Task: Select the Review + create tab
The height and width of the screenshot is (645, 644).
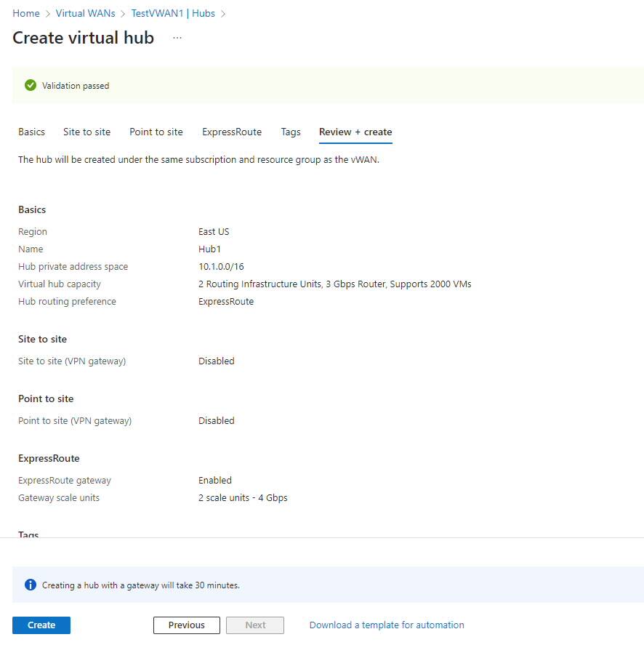Action: pos(355,132)
